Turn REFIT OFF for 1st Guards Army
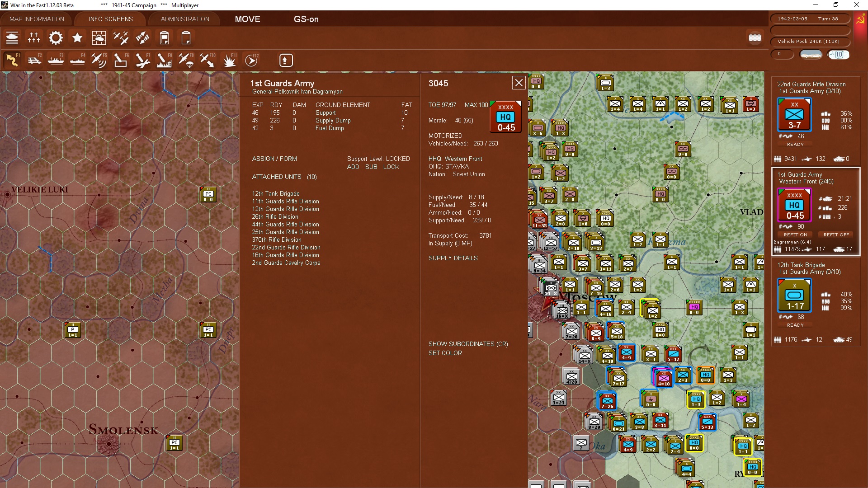 pos(836,235)
